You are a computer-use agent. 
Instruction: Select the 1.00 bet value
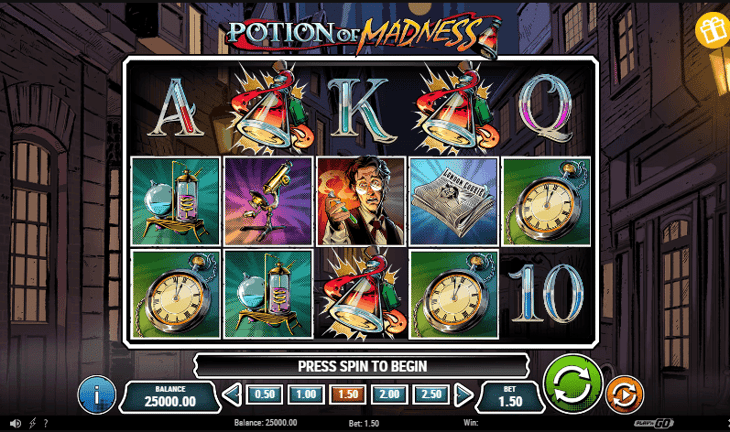[x=306, y=395]
